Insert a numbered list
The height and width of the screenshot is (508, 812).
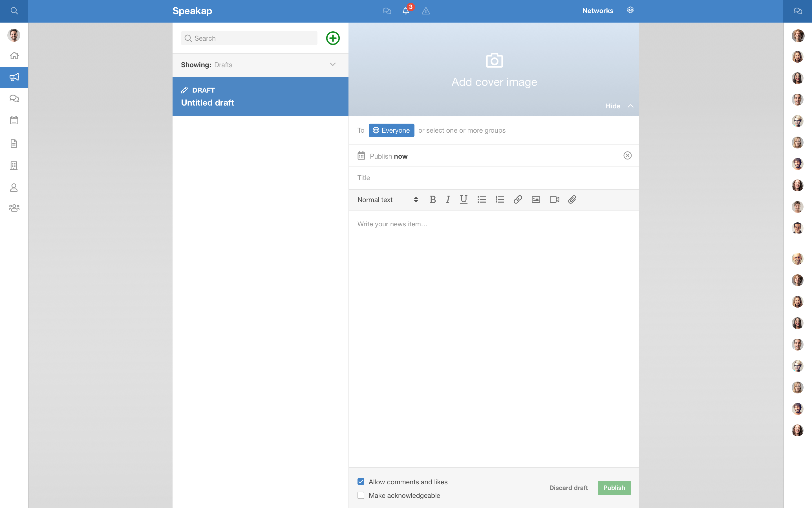(500, 200)
